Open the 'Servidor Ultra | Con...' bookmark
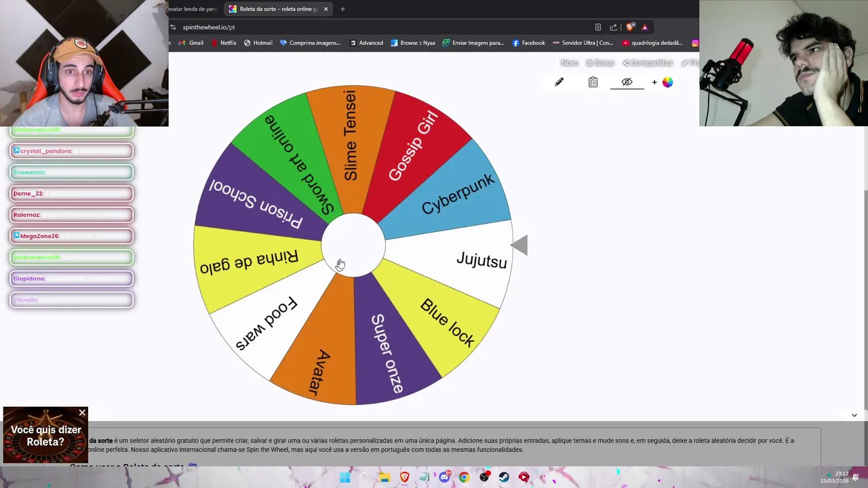868x488 pixels. pyautogui.click(x=583, y=43)
